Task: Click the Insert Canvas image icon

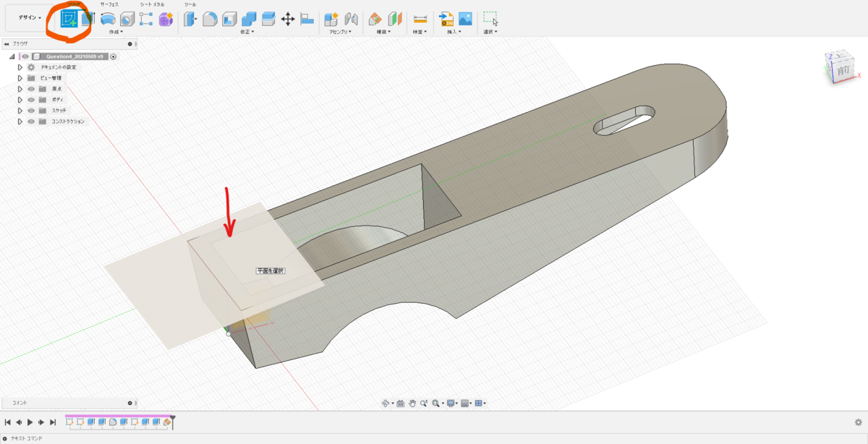Action: (x=465, y=19)
